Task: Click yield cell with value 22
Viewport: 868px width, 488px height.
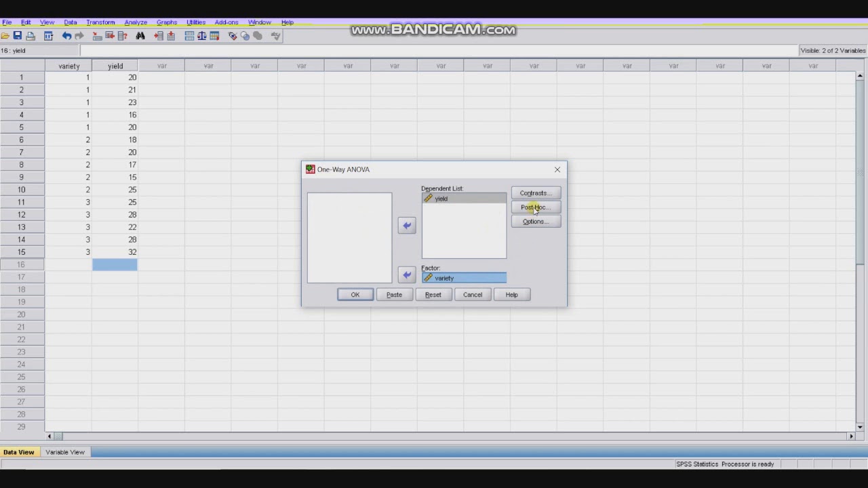Action: click(115, 227)
